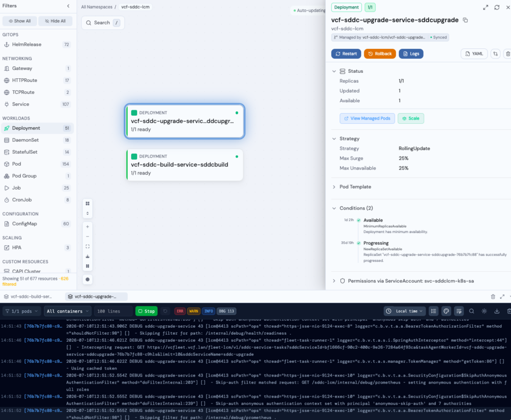This screenshot has width=511, height=420.
Task: Collapse the Status section
Action: click(x=334, y=71)
